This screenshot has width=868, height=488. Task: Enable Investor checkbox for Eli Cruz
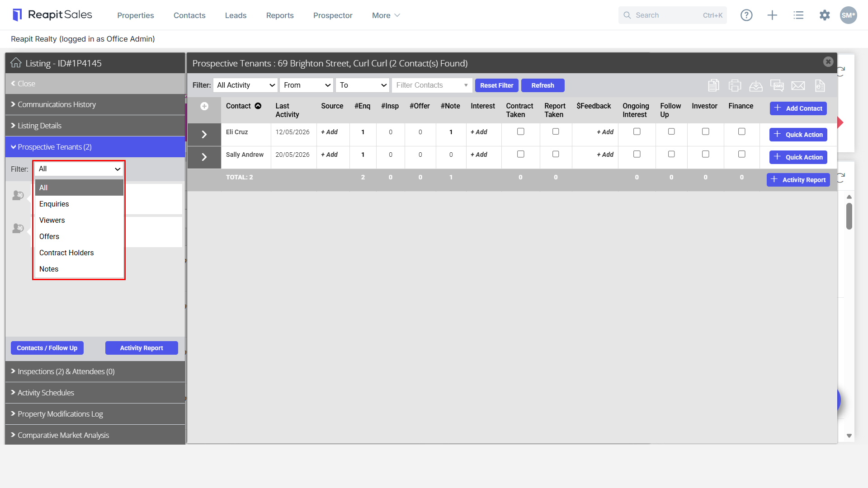[x=706, y=131]
